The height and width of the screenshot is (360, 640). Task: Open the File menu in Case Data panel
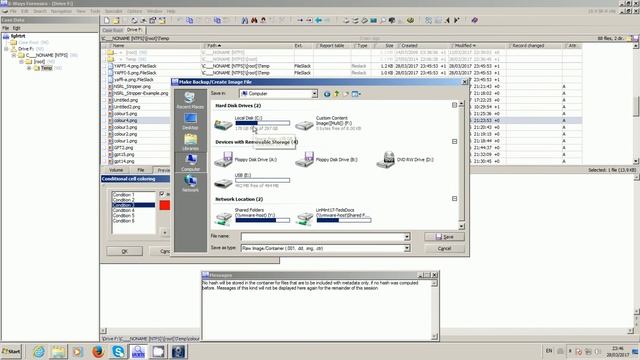[5, 28]
